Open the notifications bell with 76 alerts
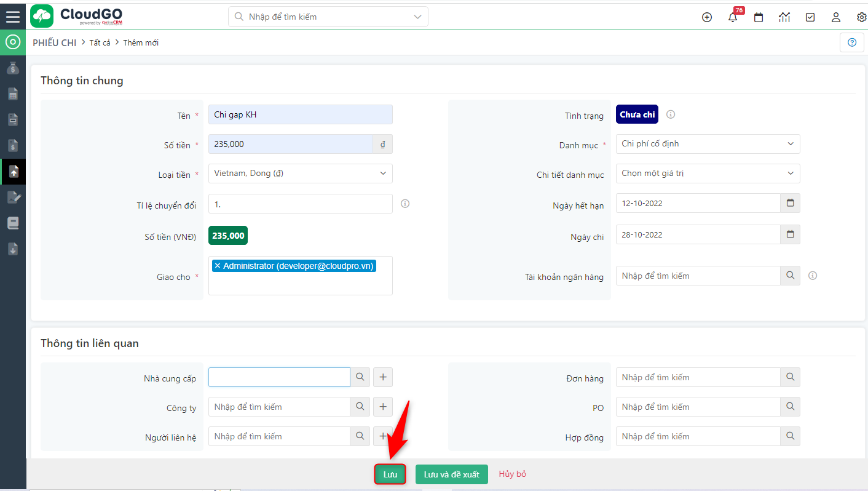Viewport: 868px width, 491px height. [x=732, y=17]
